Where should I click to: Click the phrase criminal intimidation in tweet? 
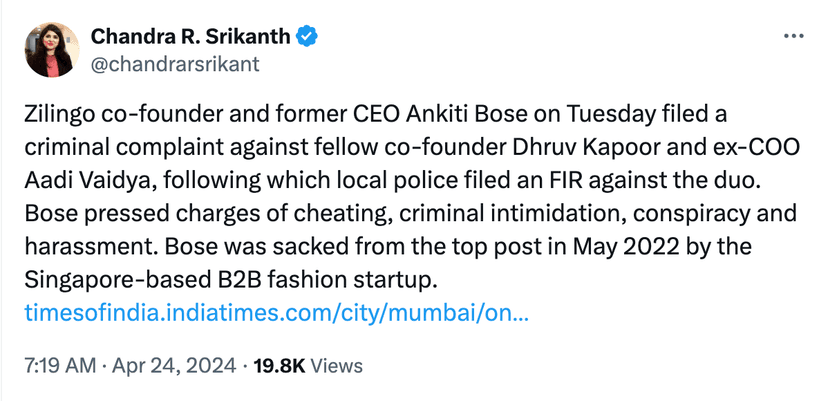point(526,215)
